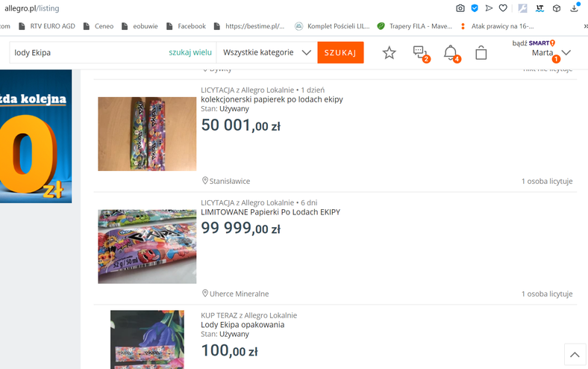This screenshot has width=588, height=369.
Task: Open browser downloads icon
Action: pos(574,8)
